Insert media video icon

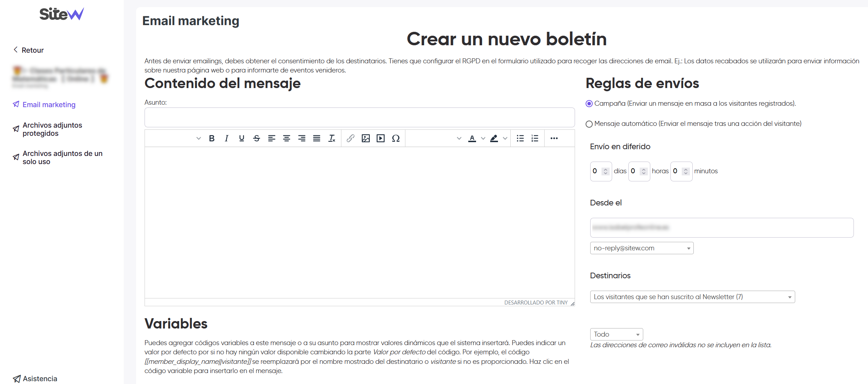click(381, 138)
